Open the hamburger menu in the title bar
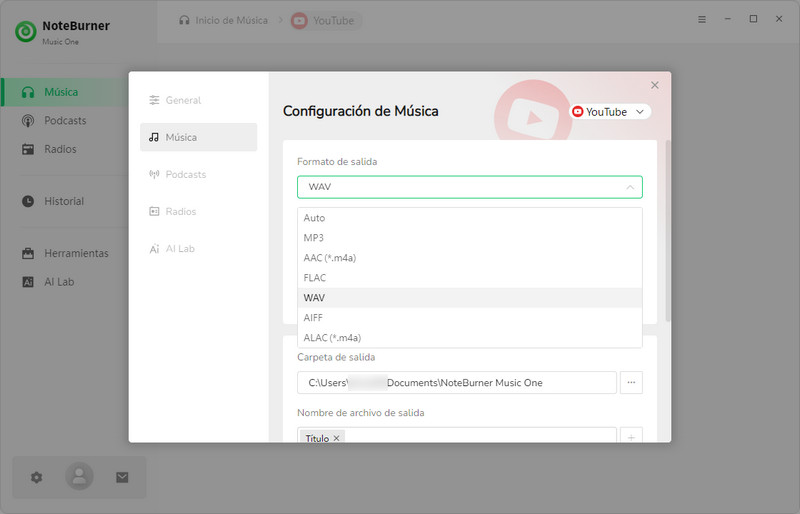800x514 pixels. pyautogui.click(x=702, y=19)
